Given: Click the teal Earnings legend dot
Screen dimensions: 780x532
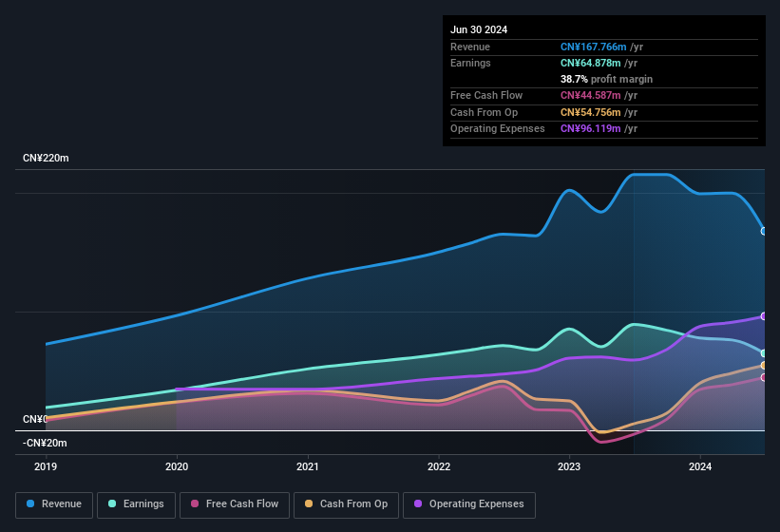Looking at the screenshot, I should [113, 504].
